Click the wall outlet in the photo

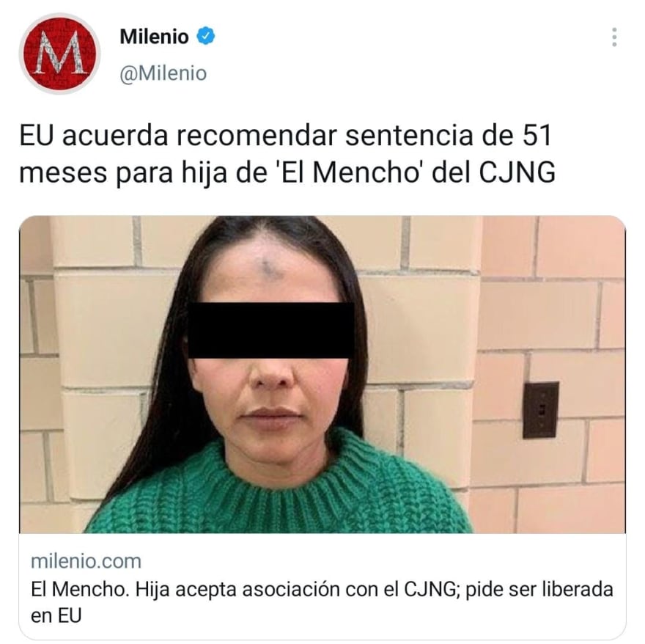click(x=540, y=410)
